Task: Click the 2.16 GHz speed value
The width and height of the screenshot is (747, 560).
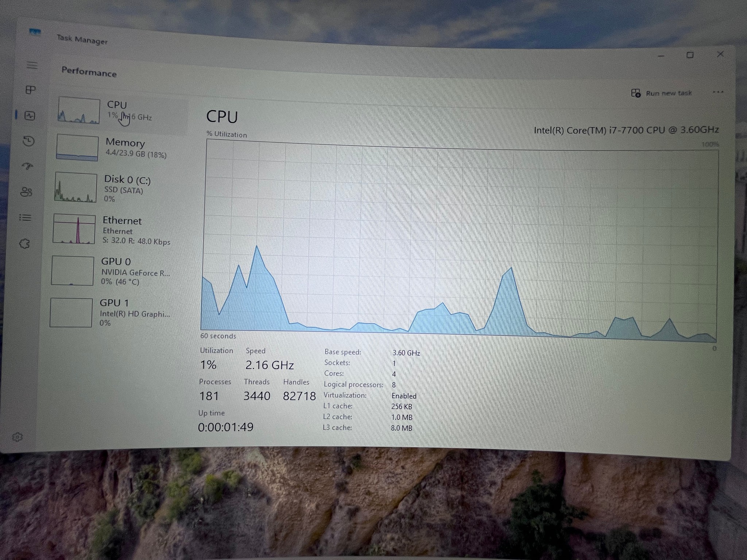Action: 270,365
